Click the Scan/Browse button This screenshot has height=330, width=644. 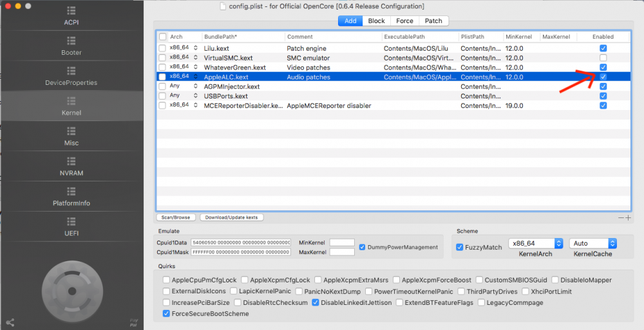point(176,217)
